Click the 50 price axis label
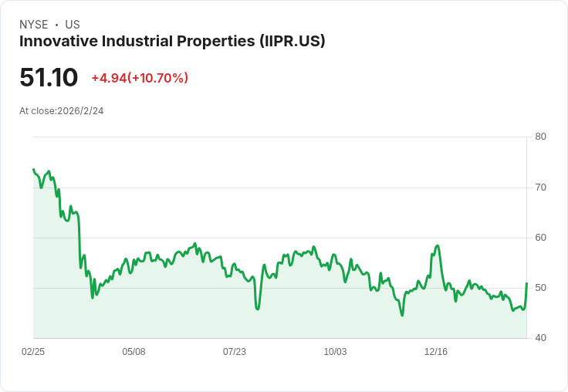 click(540, 288)
